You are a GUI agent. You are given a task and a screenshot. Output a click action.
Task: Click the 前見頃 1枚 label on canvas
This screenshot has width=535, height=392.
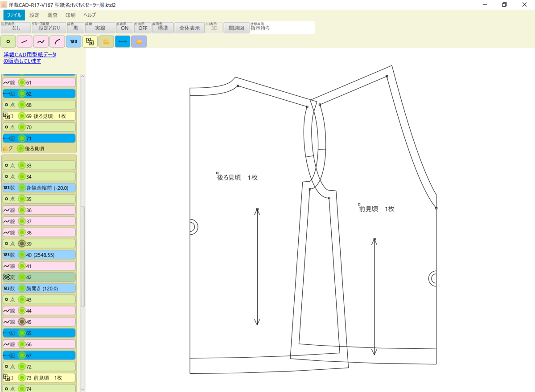pyautogui.click(x=377, y=208)
